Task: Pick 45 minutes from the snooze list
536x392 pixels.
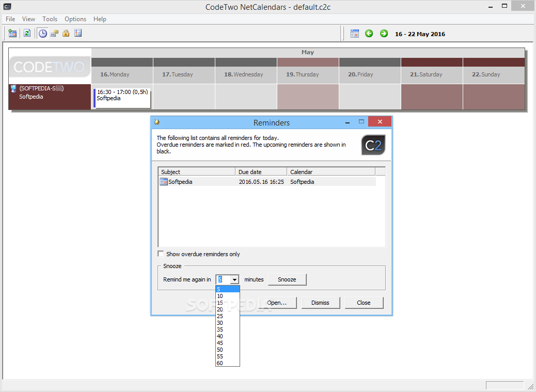Action: 227,343
